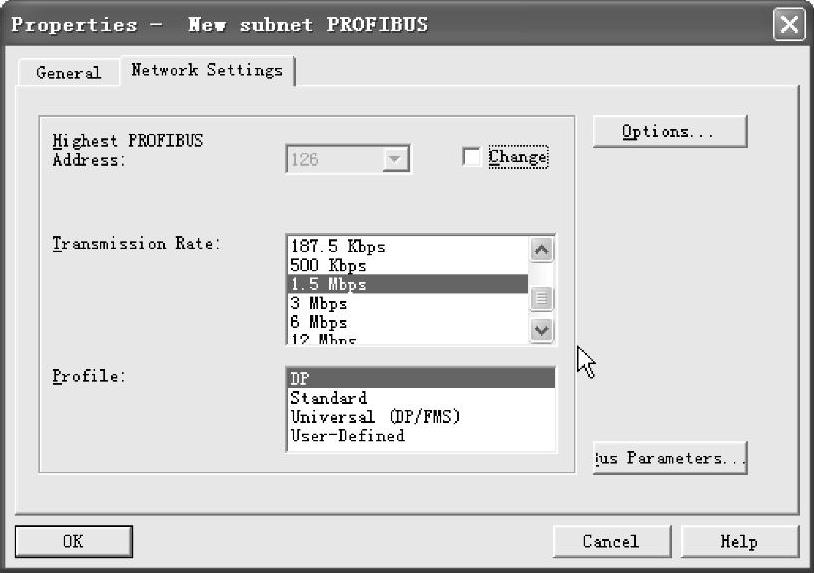Viewport: 814px width, 573px height.
Task: Choose Universal (DP/FMS) profile
Action: 421,416
